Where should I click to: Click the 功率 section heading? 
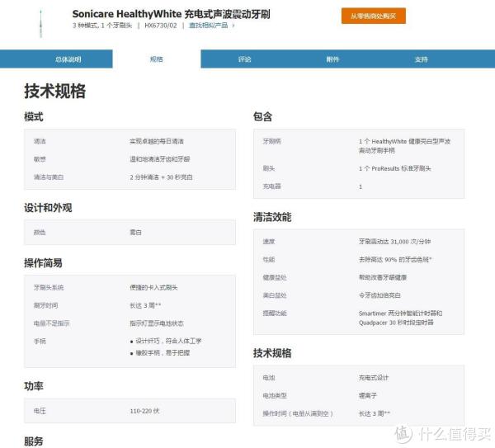coord(34,385)
